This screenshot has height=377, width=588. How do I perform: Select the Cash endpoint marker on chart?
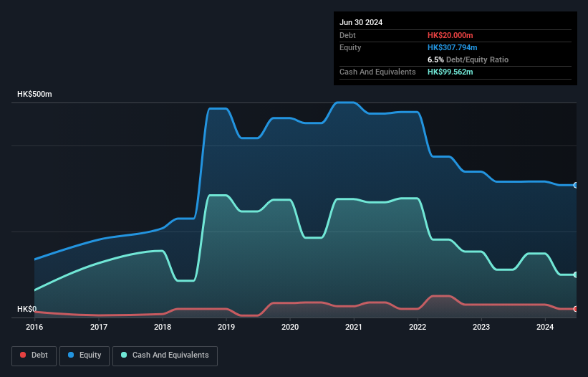576,275
